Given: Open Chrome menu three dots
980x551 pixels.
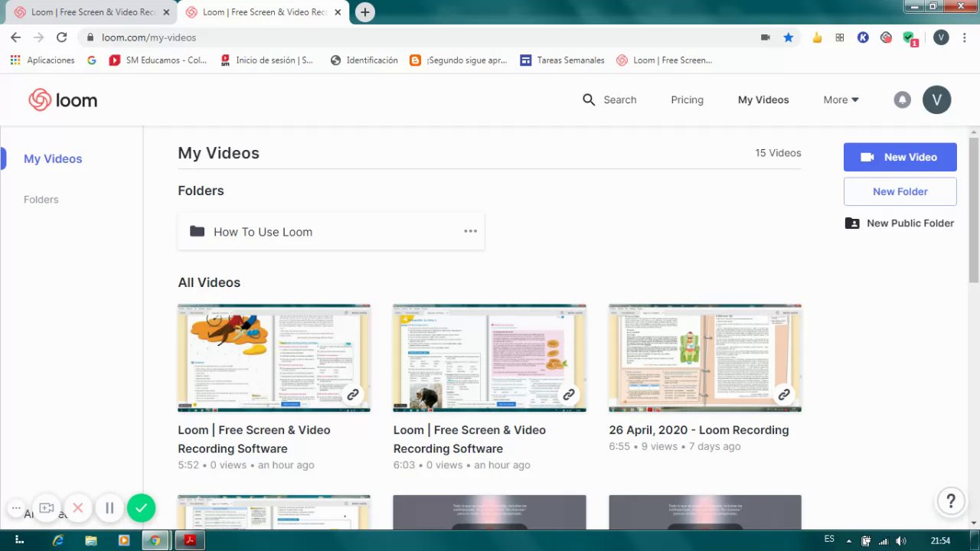Looking at the screenshot, I should tap(964, 37).
